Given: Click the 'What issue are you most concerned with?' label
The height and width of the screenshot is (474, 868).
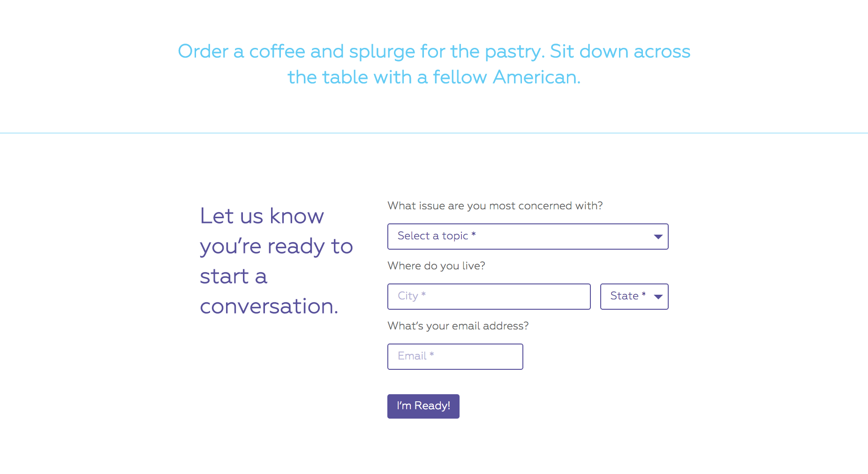Looking at the screenshot, I should pos(495,206).
